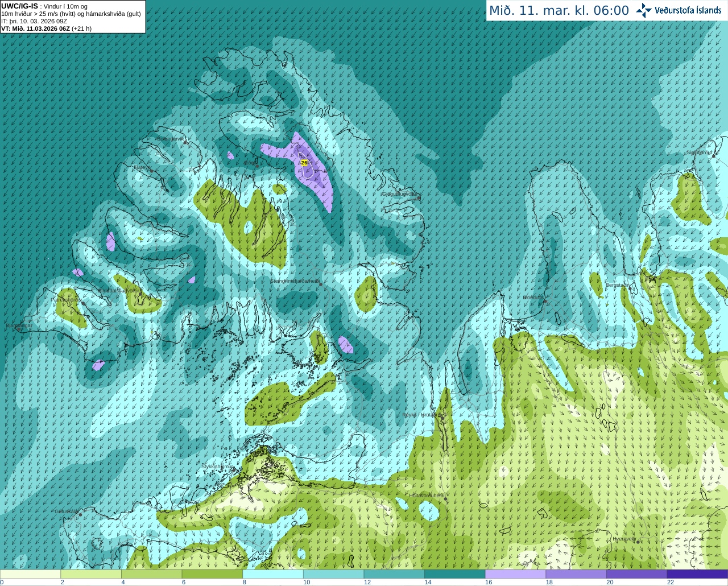Click the VT: Mið. 11.03.2026 06Z line
Viewport: 728px width, 586px height.
(x=46, y=28)
